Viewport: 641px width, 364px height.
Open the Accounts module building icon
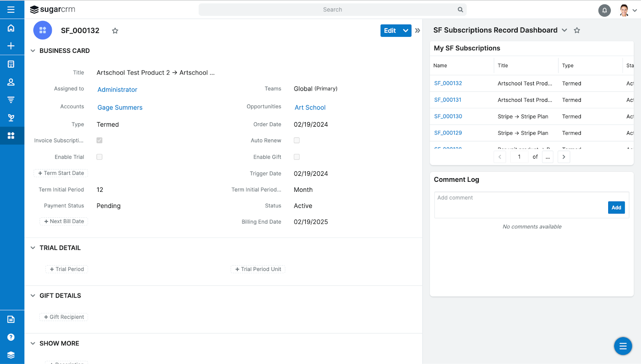(11, 64)
